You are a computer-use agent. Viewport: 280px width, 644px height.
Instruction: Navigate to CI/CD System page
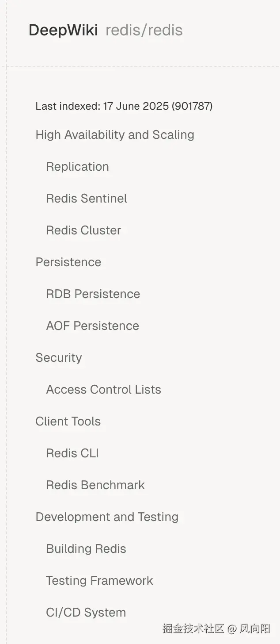[86, 612]
